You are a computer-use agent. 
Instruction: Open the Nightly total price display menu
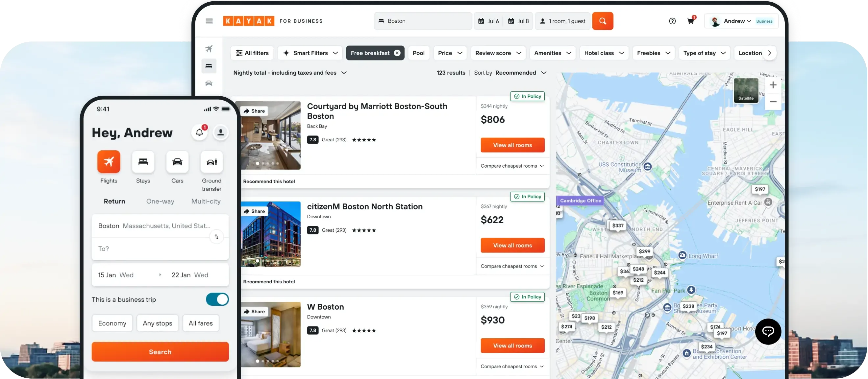pos(290,73)
